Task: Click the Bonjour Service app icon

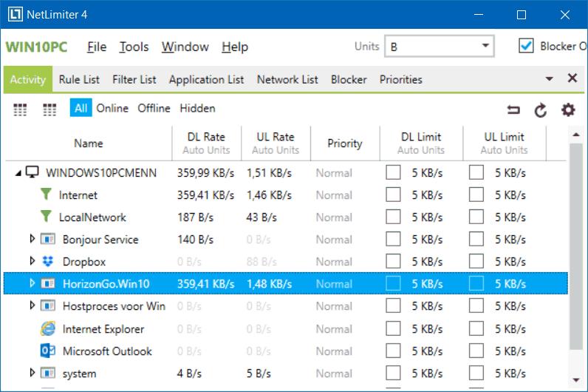Action: [48, 239]
